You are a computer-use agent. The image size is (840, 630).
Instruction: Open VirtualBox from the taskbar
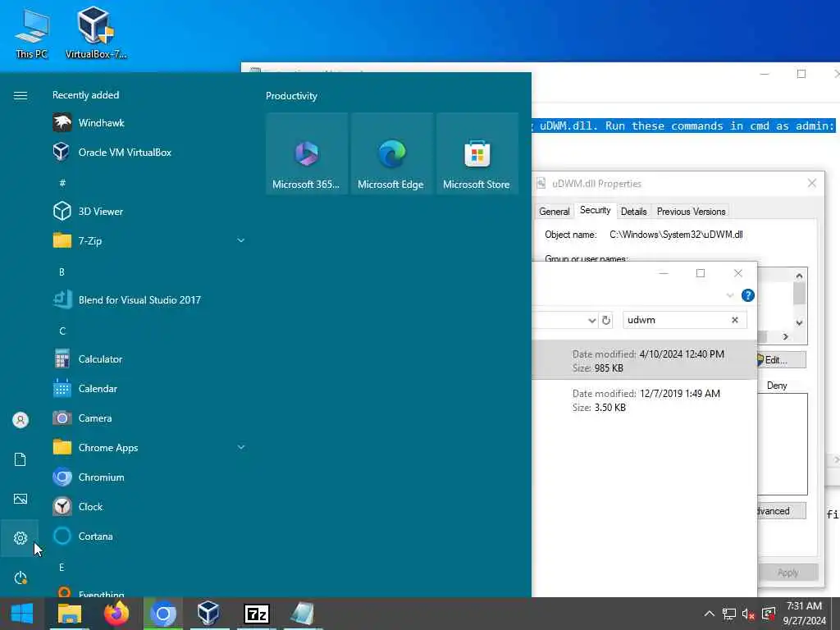(208, 614)
